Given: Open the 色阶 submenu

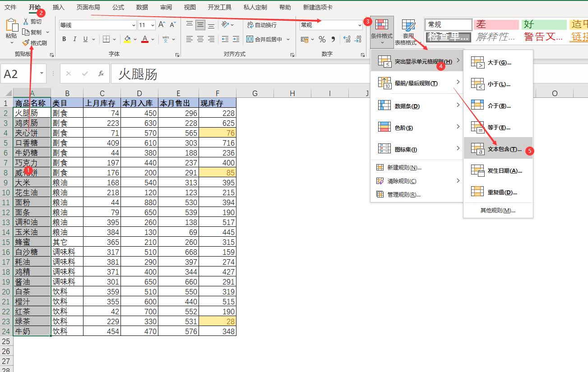Looking at the screenshot, I should pyautogui.click(x=417, y=128).
